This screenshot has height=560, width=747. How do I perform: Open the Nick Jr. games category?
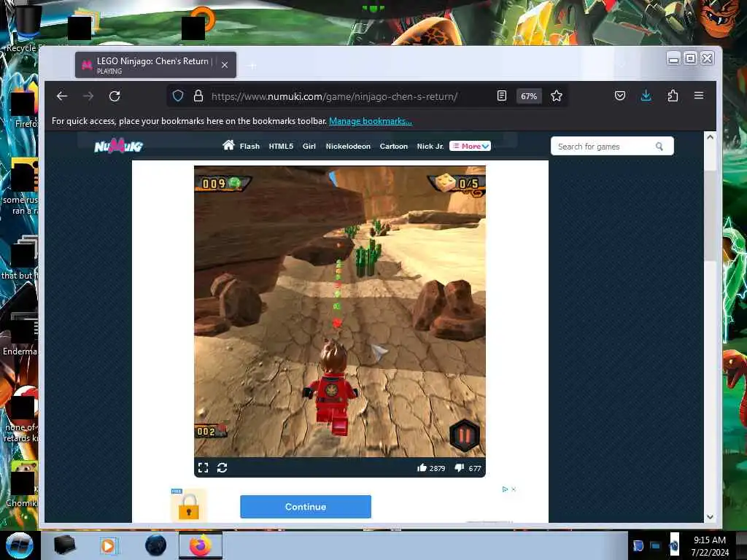(x=430, y=146)
